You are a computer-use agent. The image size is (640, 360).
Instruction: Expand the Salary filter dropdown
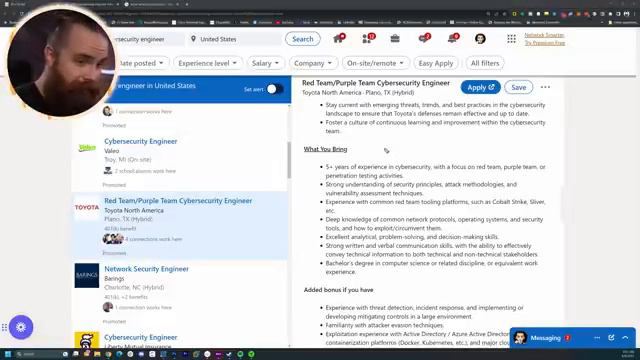[x=265, y=63]
